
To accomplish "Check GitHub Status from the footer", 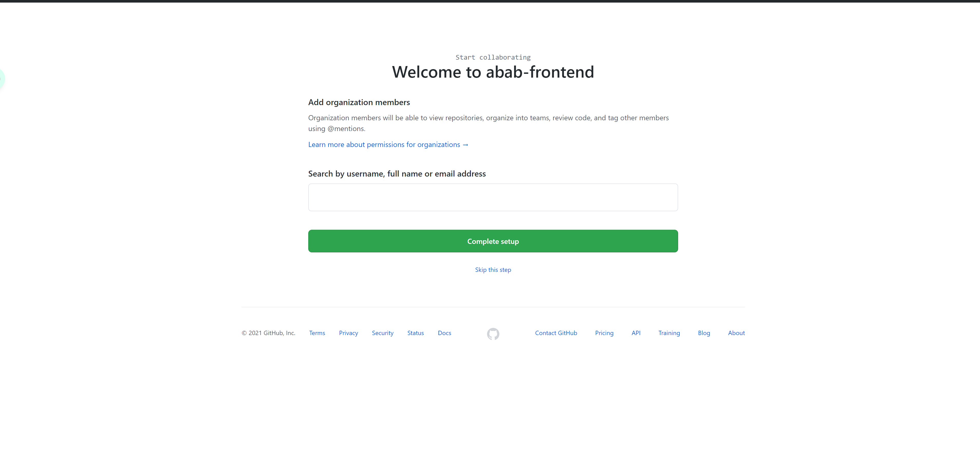I will click(415, 333).
